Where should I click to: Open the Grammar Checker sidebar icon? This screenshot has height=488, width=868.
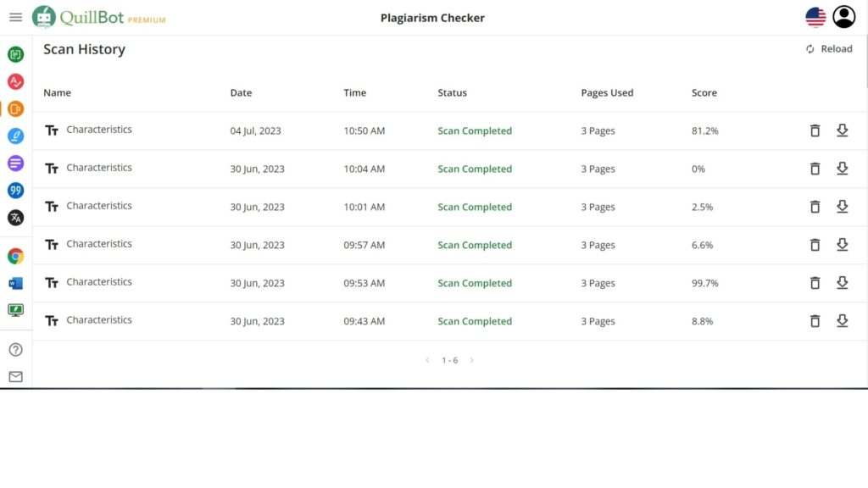point(15,82)
